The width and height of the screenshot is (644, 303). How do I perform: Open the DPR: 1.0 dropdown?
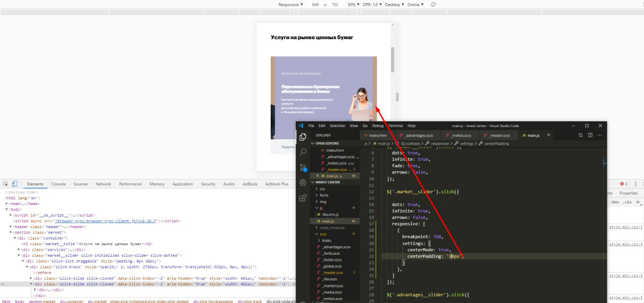point(372,5)
